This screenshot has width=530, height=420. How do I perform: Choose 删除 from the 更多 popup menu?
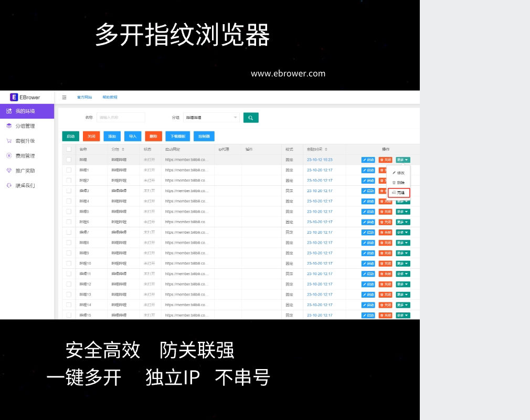[x=399, y=183]
